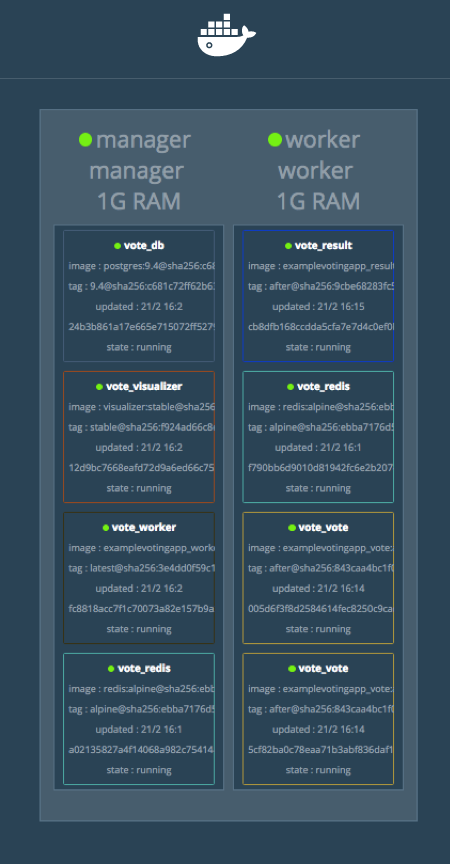Click the green dot beside vote_result

[x=289, y=246]
